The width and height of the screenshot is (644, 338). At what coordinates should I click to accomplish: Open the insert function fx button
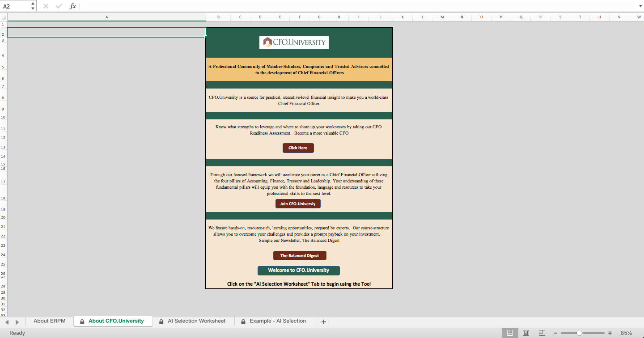point(73,6)
